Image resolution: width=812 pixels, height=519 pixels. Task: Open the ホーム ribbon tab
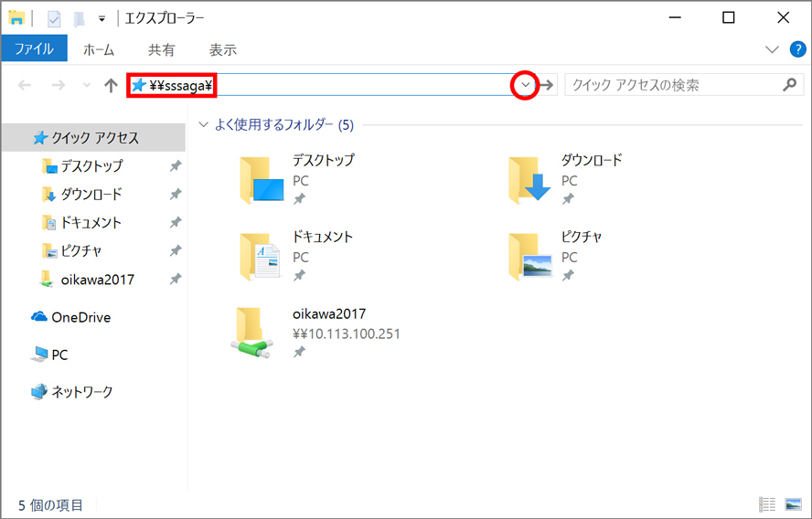pos(99,49)
